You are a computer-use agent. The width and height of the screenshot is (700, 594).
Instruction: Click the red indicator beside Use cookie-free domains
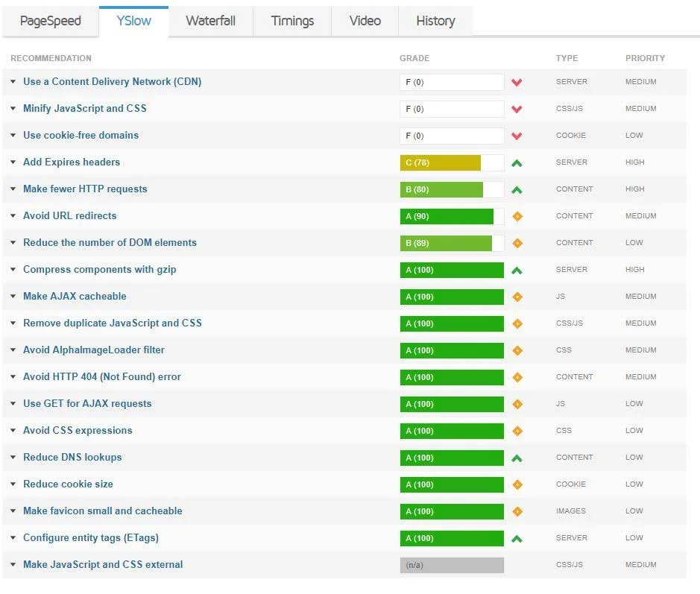click(517, 136)
